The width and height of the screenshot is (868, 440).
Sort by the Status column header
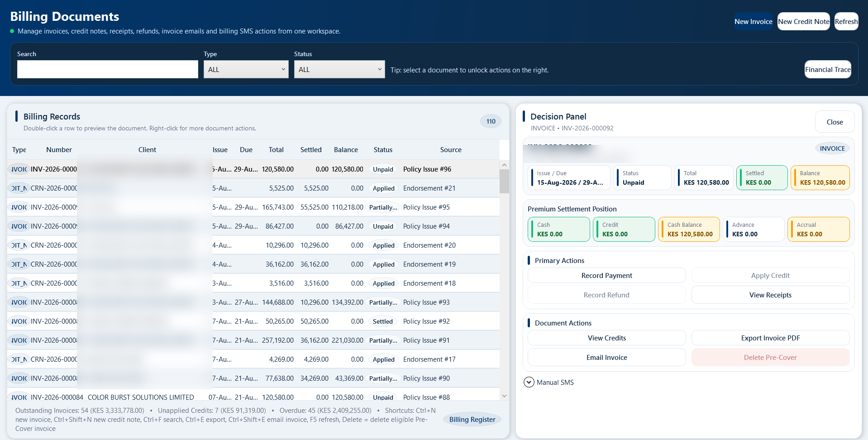tap(383, 149)
